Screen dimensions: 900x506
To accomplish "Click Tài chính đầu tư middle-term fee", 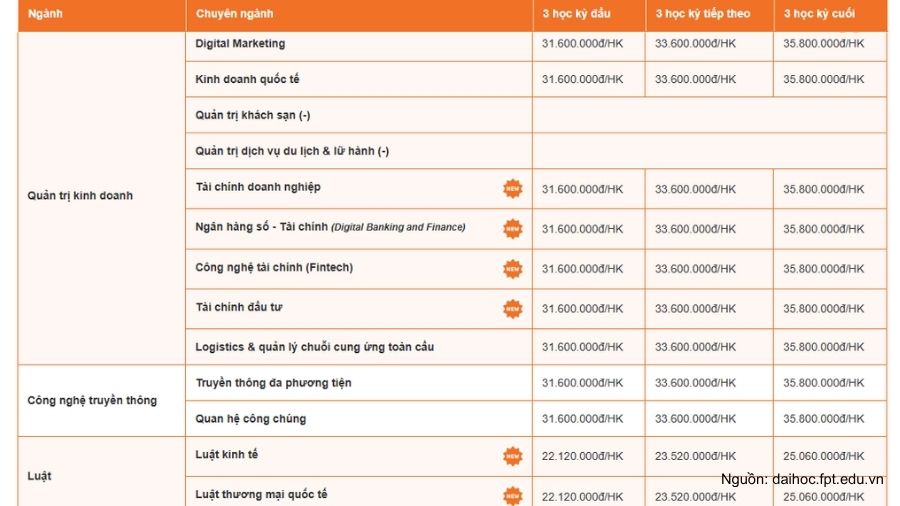I will pyautogui.click(x=696, y=309).
